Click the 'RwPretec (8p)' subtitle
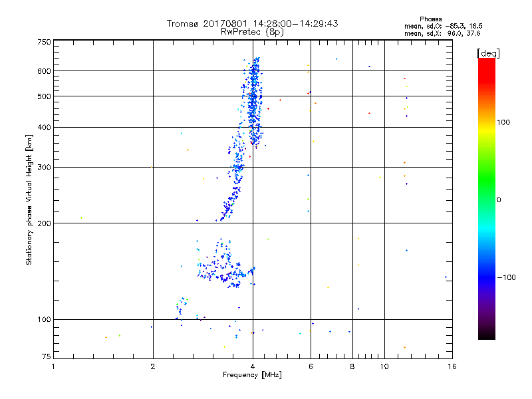This screenshot has width=532, height=399. tap(252, 32)
